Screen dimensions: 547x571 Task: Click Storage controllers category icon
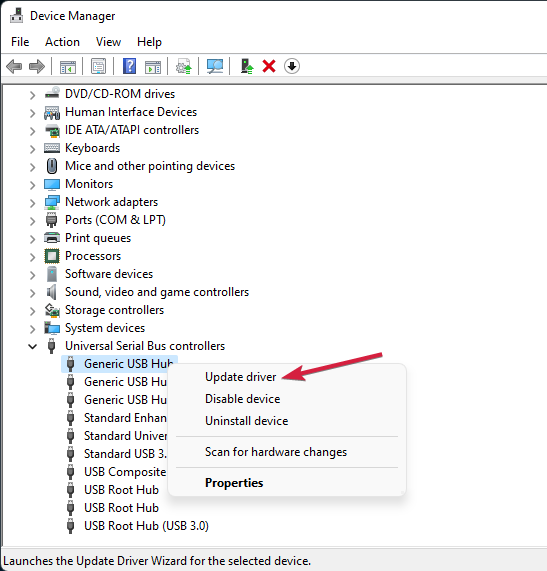(x=52, y=310)
